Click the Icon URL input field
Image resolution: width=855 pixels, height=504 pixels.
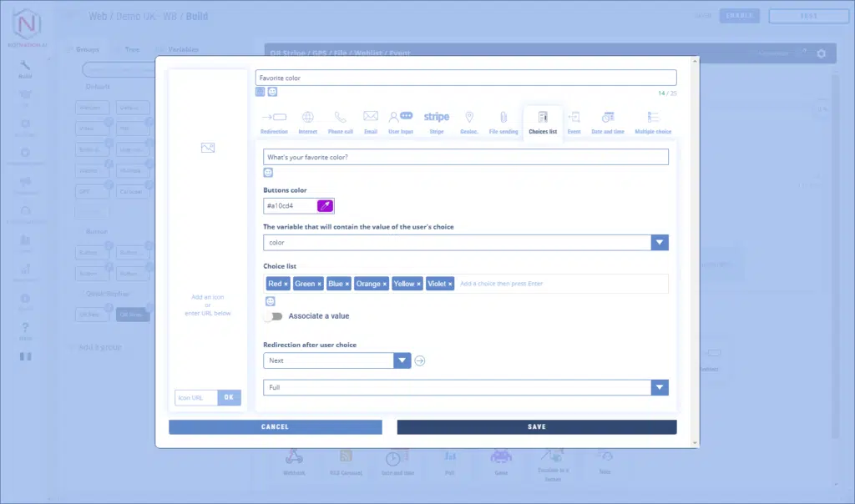coord(196,398)
